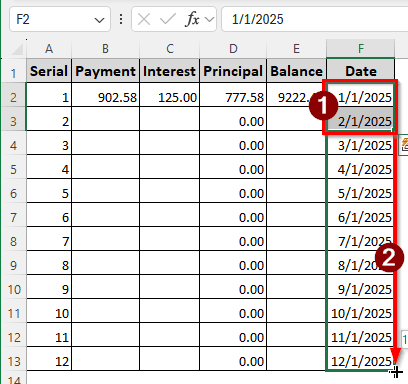408x384 pixels.
Task: Click the serial number 10 cell
Action: 49,311
